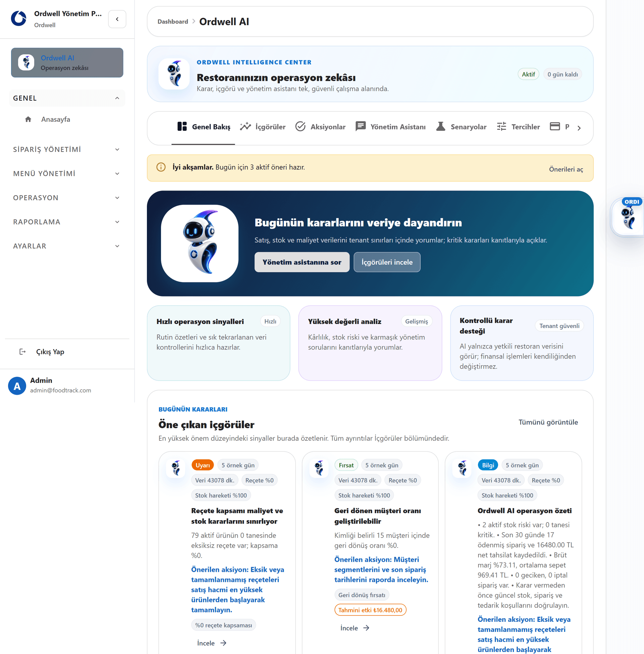Click the Çıkış Yap logout icon

pyautogui.click(x=22, y=352)
